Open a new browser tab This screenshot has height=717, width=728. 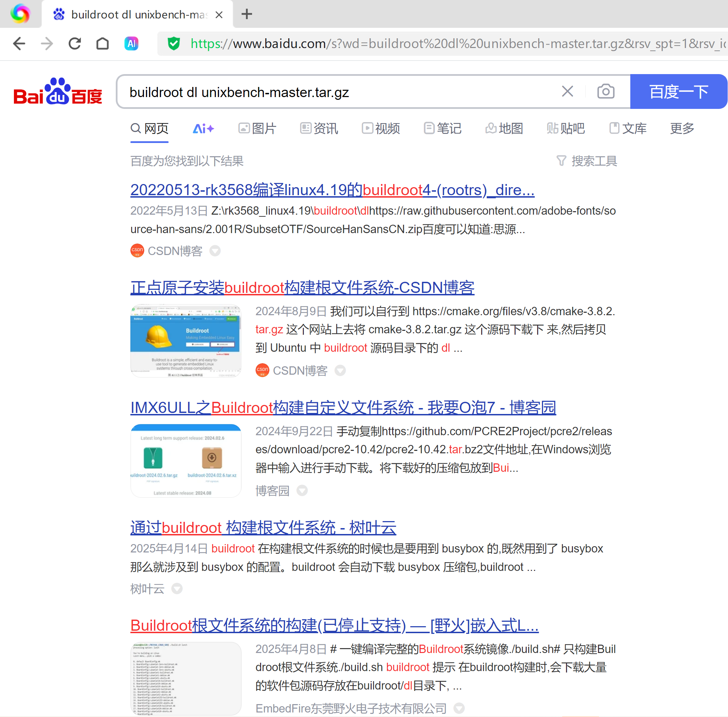pos(247,14)
